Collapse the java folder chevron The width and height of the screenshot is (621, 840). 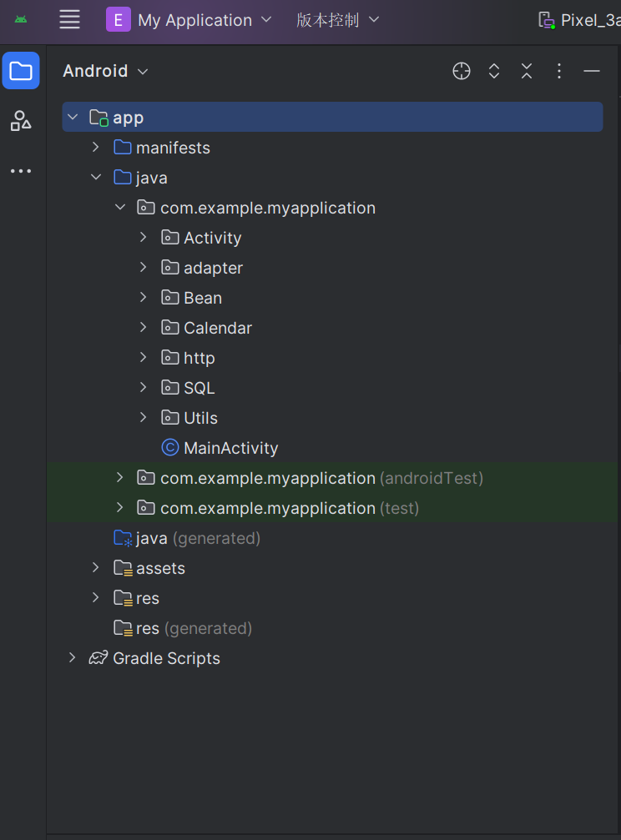click(96, 178)
